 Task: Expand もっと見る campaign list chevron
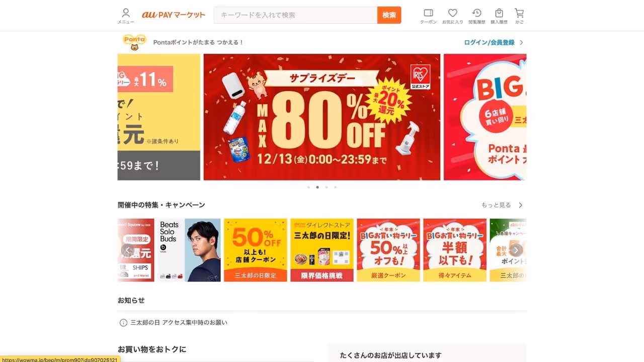[521, 205]
